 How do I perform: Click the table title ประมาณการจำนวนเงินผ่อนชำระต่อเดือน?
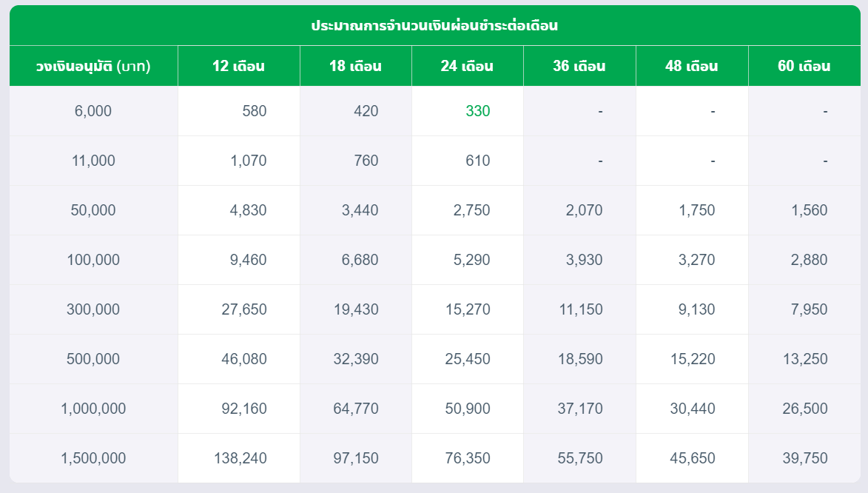[434, 25]
